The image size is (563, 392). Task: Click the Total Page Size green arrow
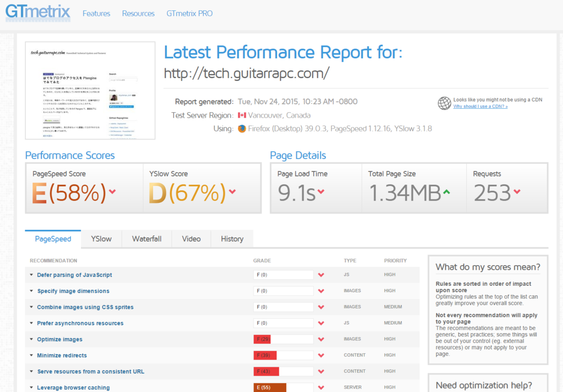pos(446,192)
